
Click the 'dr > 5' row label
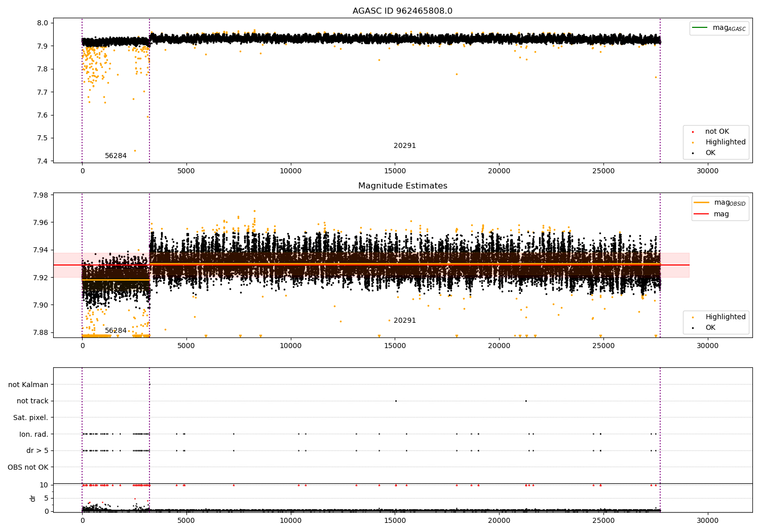pyautogui.click(x=37, y=450)
